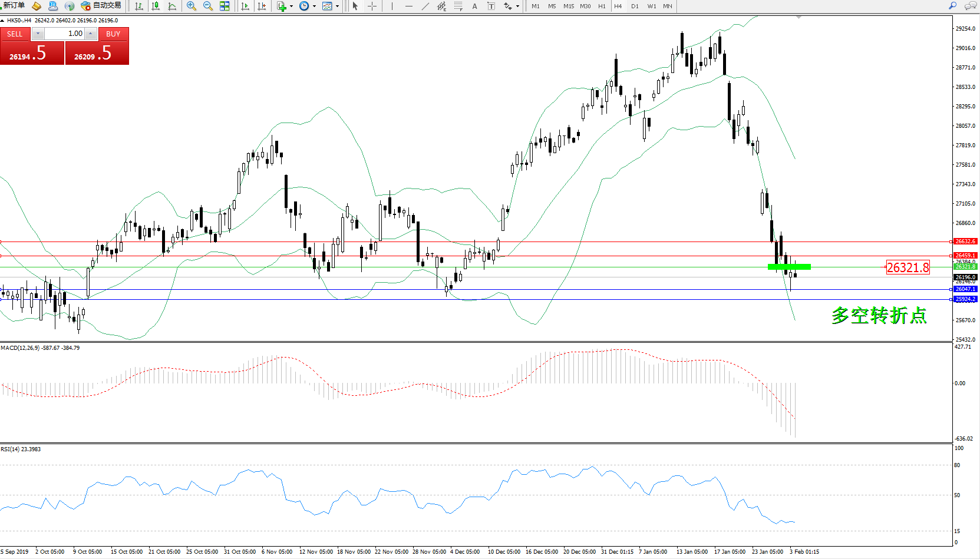Switch to the D1 timeframe
Screen dimensions: 980x559
(635, 6)
